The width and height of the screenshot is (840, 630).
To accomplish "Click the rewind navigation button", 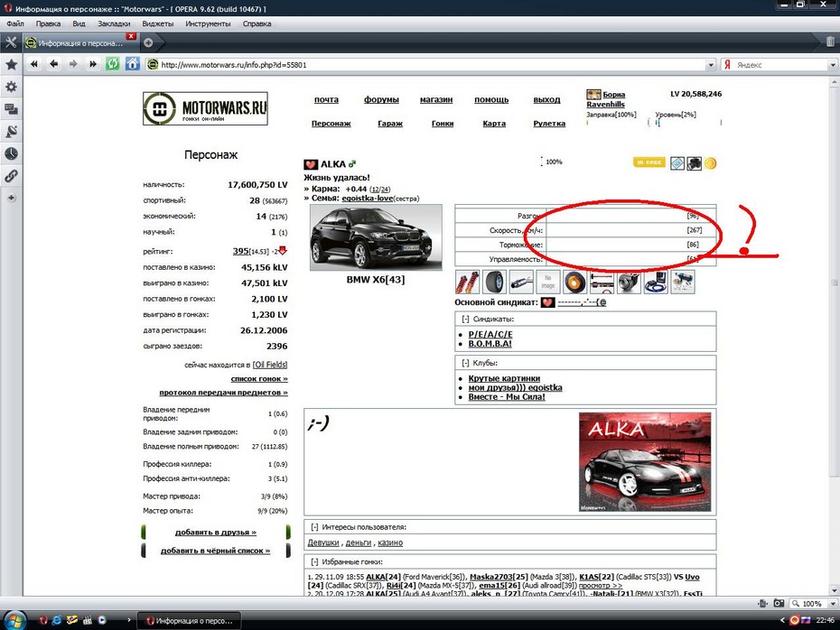I will (x=34, y=64).
